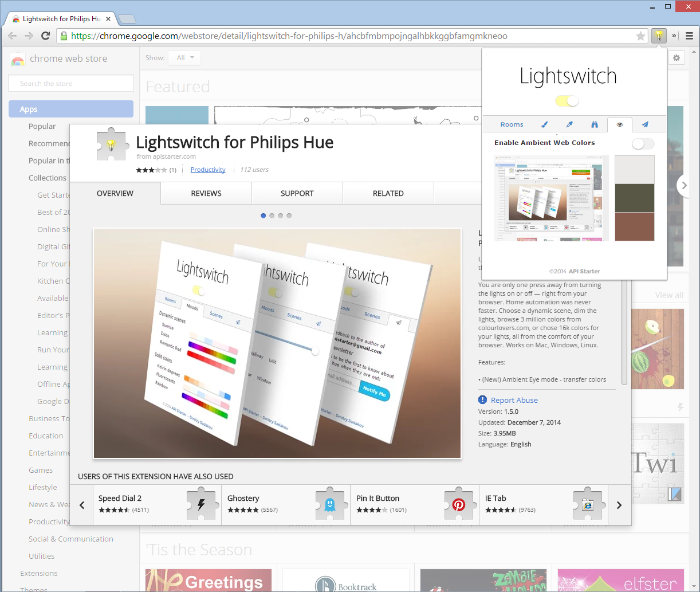Open the Ghostery ghost icon
The image size is (700, 592).
pos(330,504)
